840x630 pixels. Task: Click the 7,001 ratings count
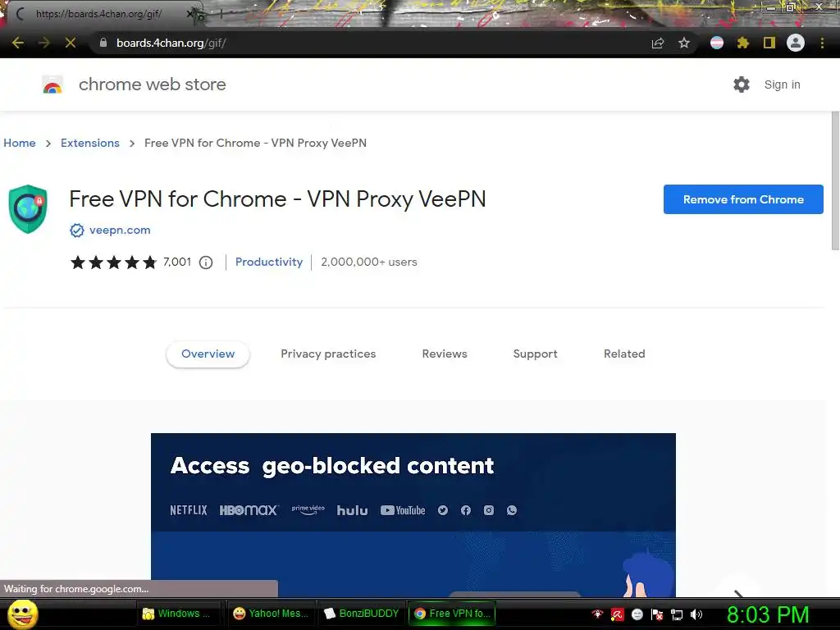pos(177,262)
